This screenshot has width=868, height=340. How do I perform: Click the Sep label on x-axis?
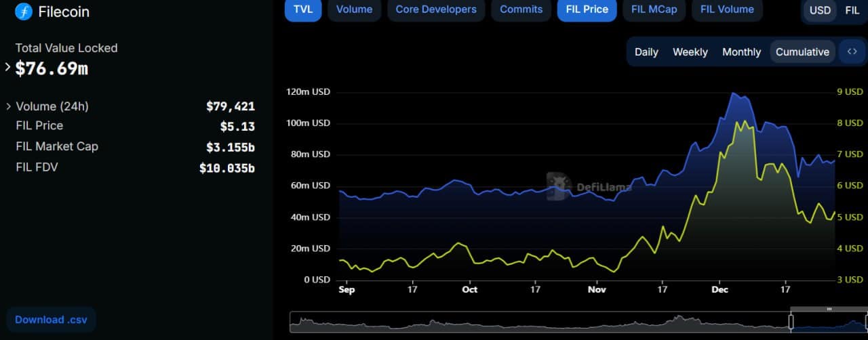tap(347, 289)
